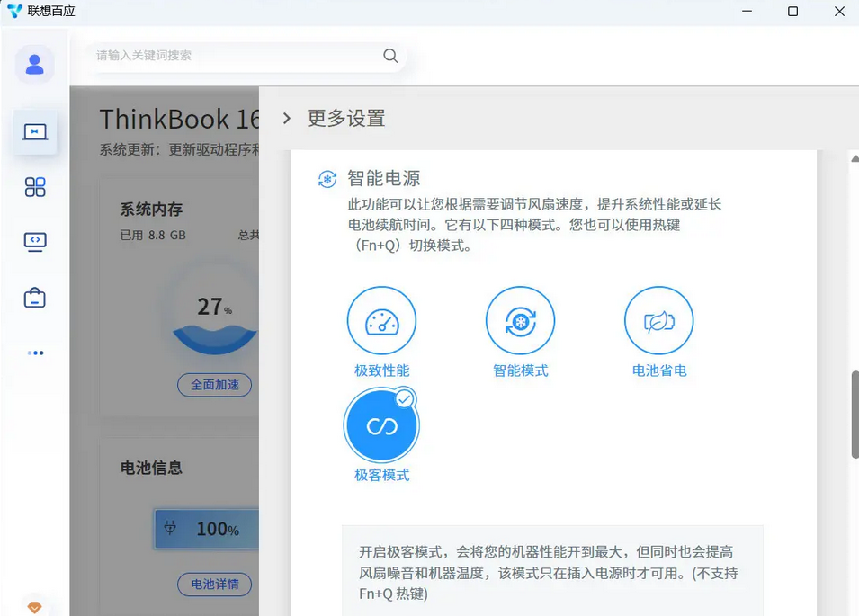Open the four-squares apps sidebar icon
The width and height of the screenshot is (859, 616).
coord(35,187)
